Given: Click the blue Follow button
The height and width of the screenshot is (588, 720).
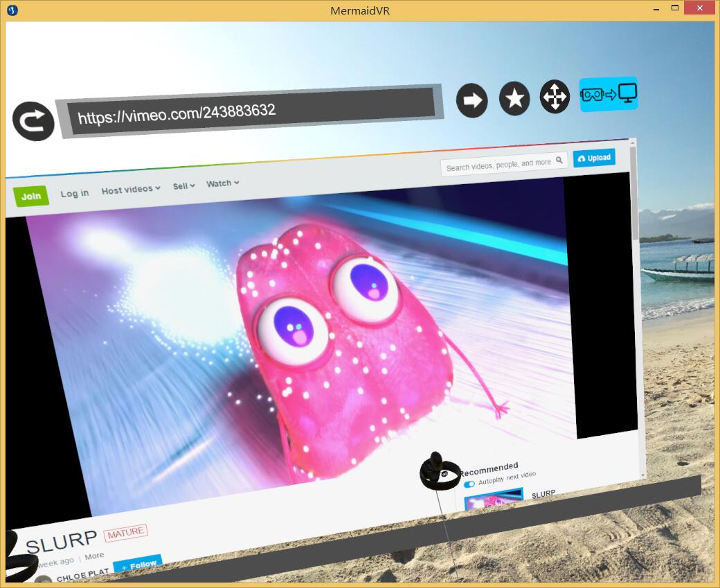Looking at the screenshot, I should click(x=138, y=564).
